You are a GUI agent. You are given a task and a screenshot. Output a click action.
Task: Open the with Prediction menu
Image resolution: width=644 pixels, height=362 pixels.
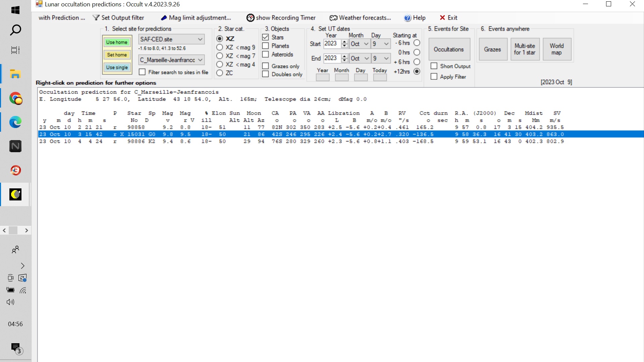click(x=62, y=18)
